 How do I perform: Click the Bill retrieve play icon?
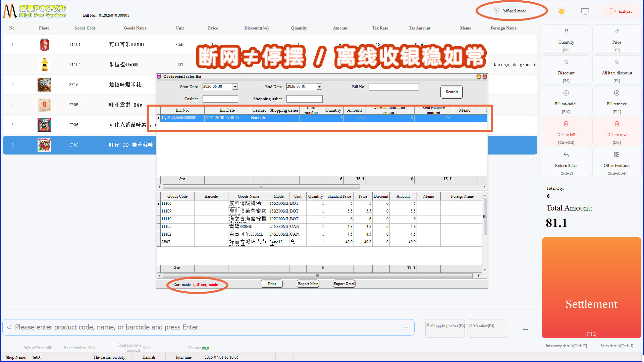click(x=616, y=93)
